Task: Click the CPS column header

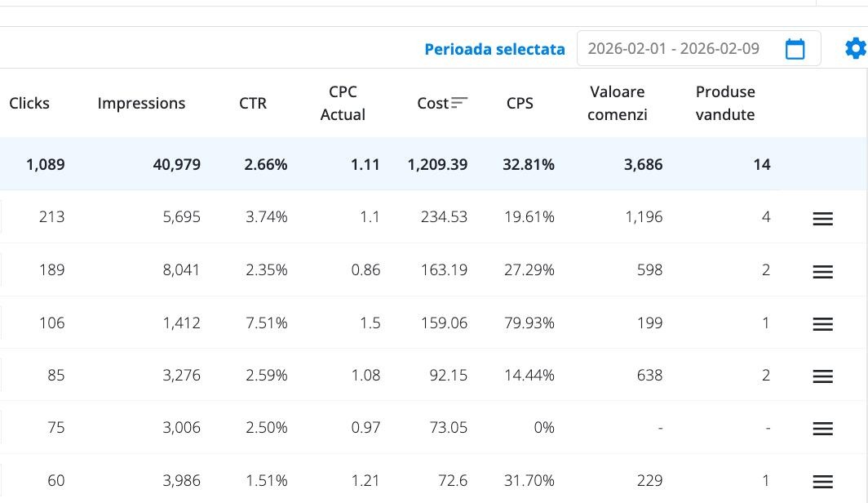Action: pos(520,103)
